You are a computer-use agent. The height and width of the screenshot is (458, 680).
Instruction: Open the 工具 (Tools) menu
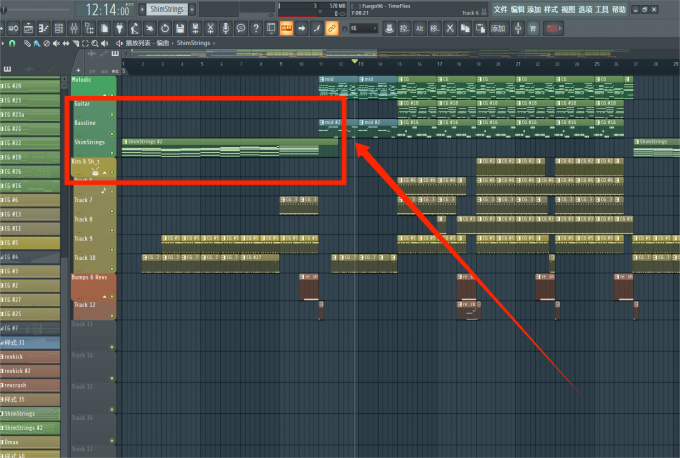pyautogui.click(x=601, y=9)
